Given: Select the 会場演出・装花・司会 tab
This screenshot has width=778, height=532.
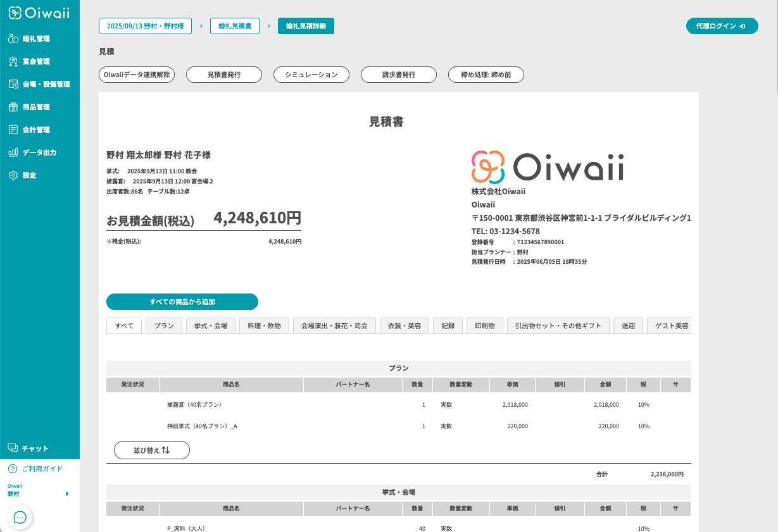Looking at the screenshot, I should click(334, 326).
